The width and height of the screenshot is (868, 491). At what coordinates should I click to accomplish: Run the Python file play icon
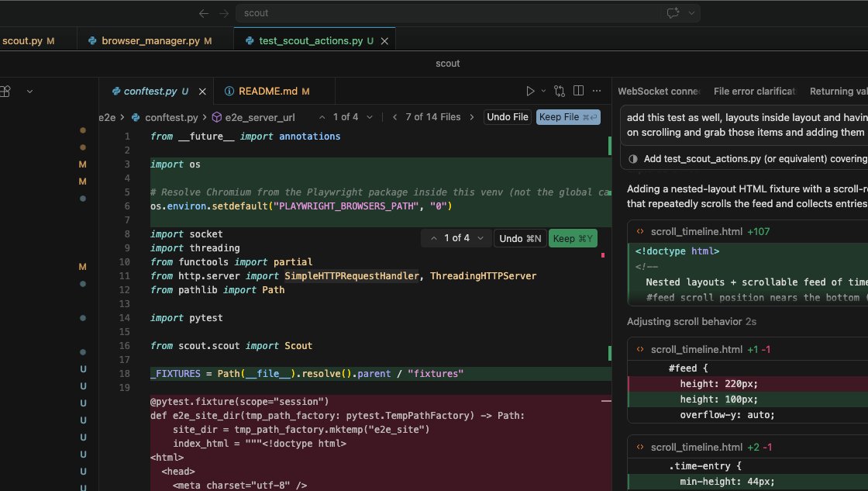coord(530,91)
